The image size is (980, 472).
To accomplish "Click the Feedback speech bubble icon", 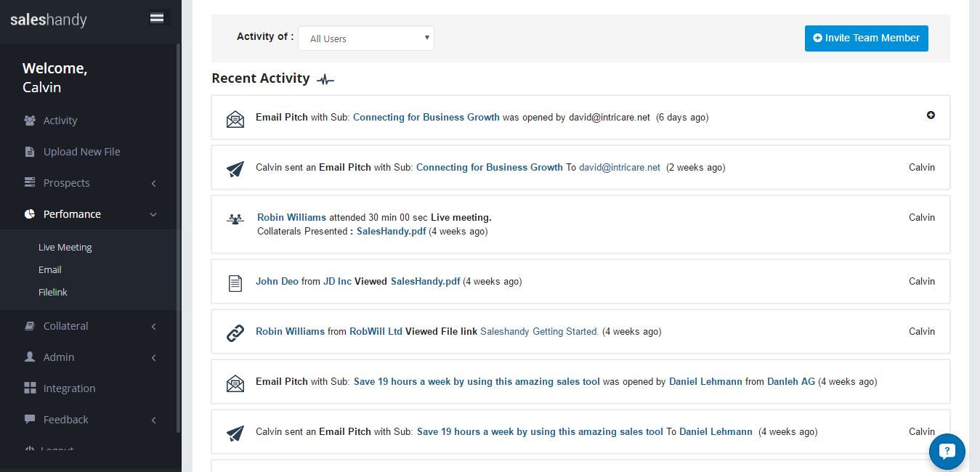I will tap(30, 420).
